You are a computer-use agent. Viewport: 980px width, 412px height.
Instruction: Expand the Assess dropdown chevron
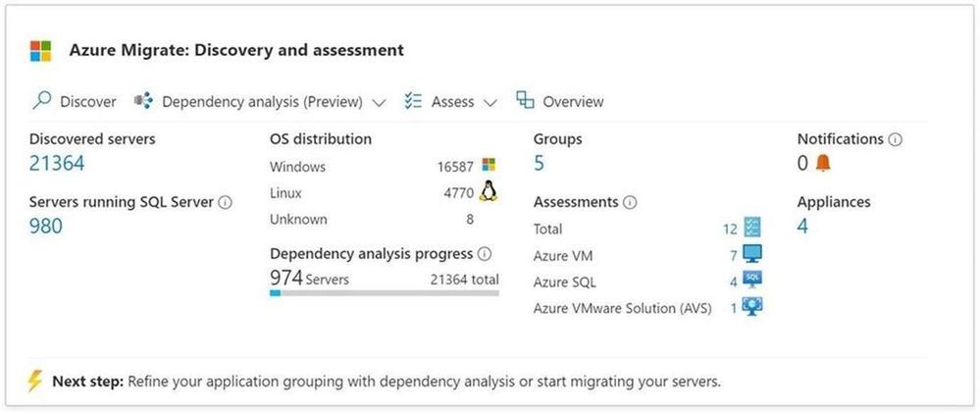coord(490,102)
